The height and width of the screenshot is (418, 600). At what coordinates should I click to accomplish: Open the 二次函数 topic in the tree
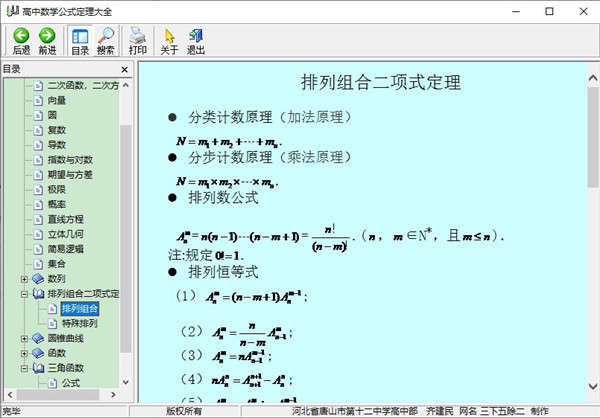[83, 85]
